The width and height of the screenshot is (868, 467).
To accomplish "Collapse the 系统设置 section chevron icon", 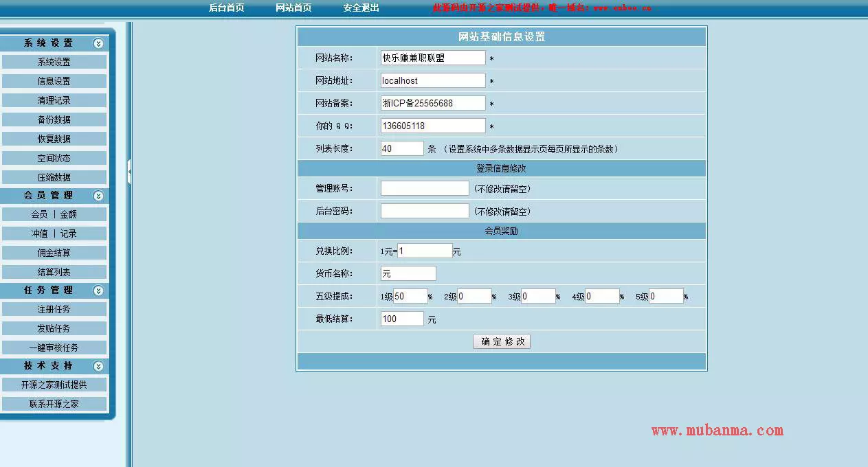I will click(x=98, y=43).
